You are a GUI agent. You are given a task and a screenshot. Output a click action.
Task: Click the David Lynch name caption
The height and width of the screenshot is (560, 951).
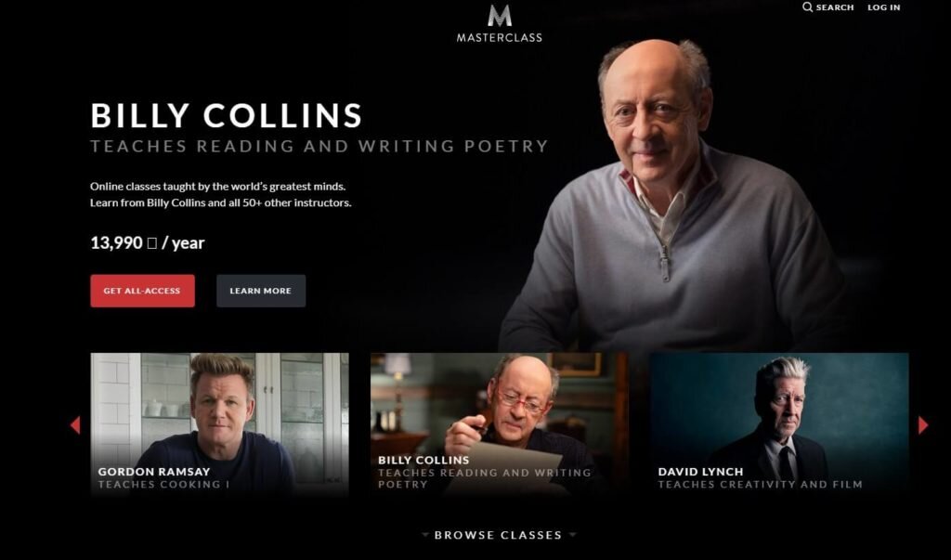(700, 472)
